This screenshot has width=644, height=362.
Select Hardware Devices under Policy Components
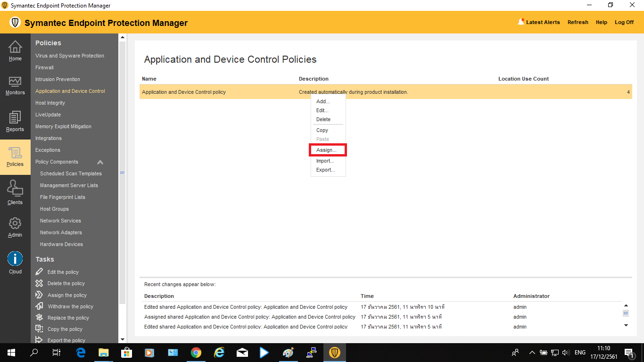[x=61, y=244]
